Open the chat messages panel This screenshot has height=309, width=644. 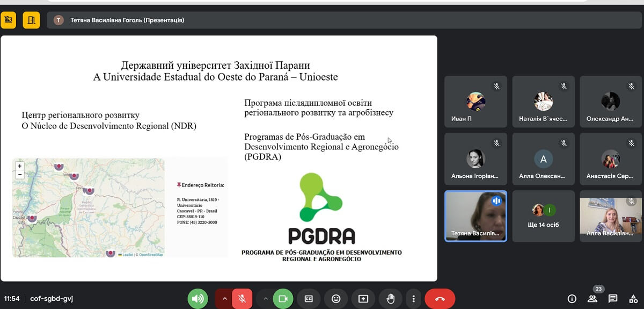point(613,299)
